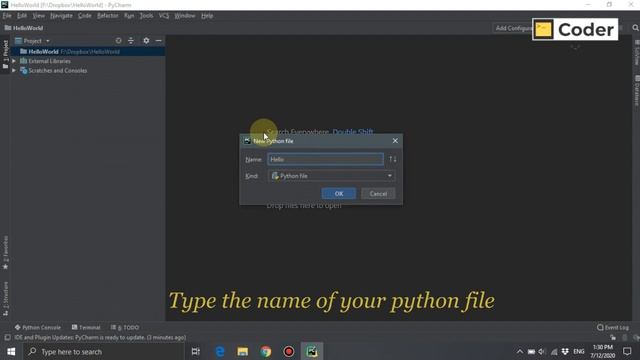This screenshot has height=360, width=640.
Task: Click the taskbar search box
Action: pyautogui.click(x=104, y=351)
